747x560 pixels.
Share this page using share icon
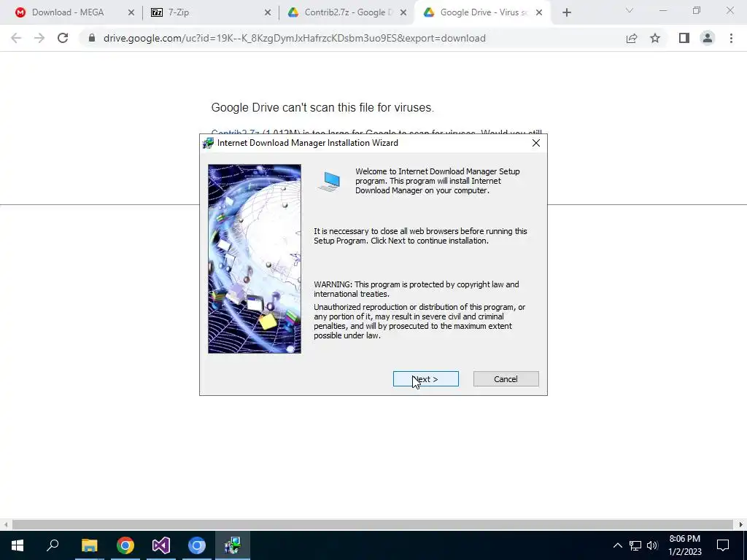click(x=632, y=38)
